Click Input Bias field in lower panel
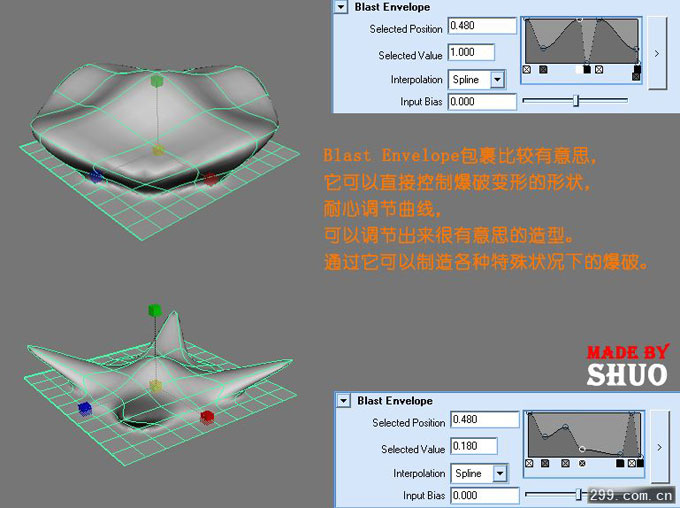680x508 pixels. coord(484,495)
